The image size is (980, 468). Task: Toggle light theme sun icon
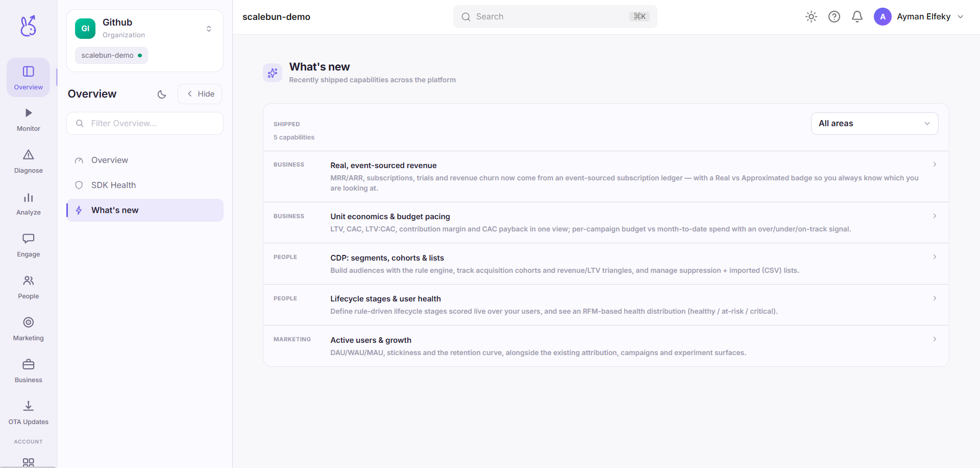(811, 17)
